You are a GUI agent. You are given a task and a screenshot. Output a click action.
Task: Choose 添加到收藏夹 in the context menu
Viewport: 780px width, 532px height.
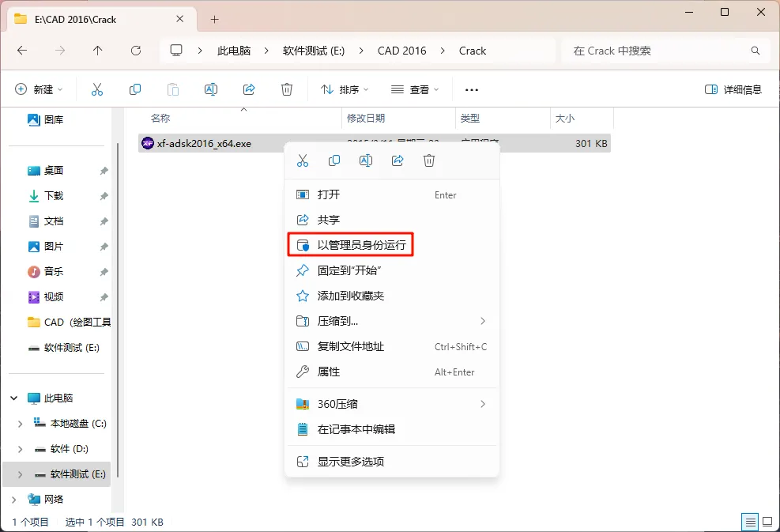click(392, 296)
